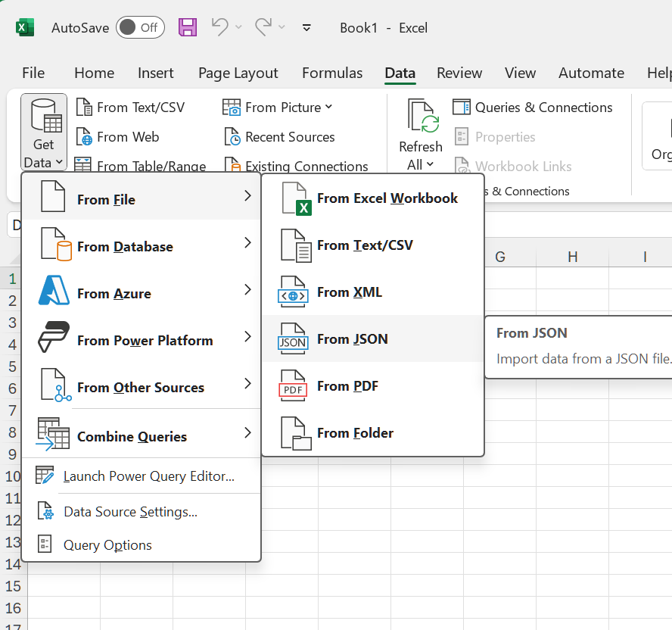The image size is (672, 630).
Task: Click the Recent Sources button
Action: [279, 137]
